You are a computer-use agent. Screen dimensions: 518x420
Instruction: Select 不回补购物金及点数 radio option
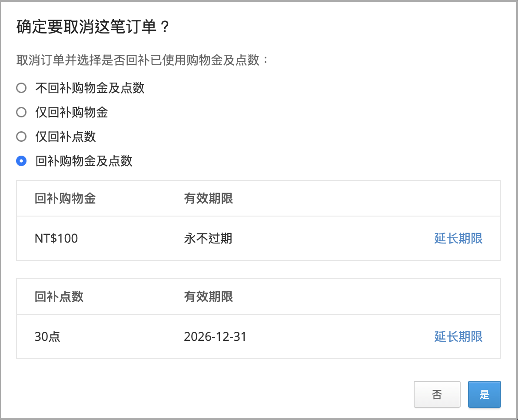click(21, 88)
